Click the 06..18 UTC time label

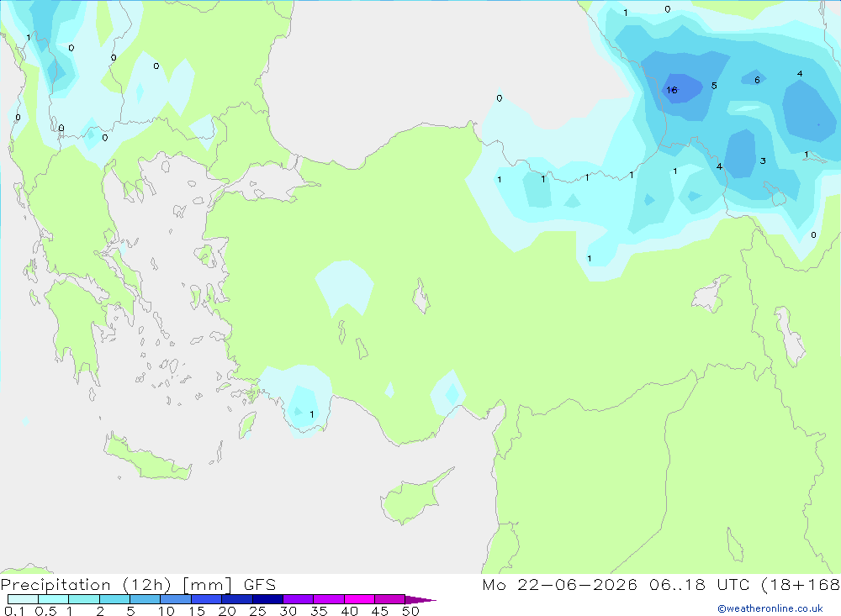699,584
